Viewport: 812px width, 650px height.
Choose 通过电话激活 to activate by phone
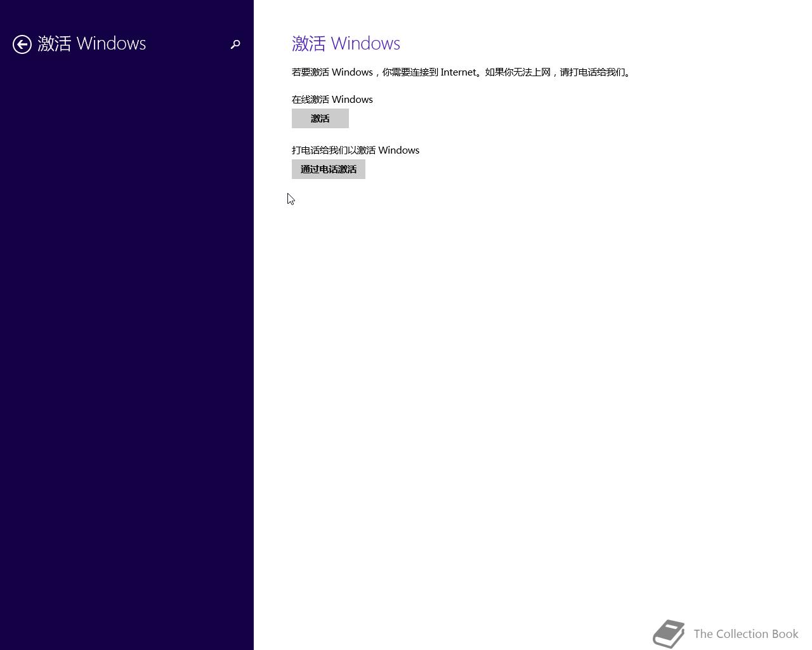[x=329, y=169]
